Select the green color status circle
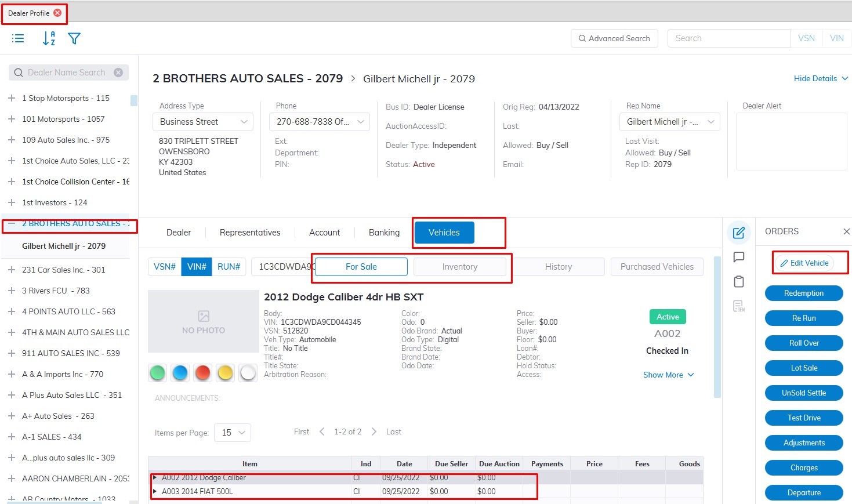 pyautogui.click(x=158, y=373)
